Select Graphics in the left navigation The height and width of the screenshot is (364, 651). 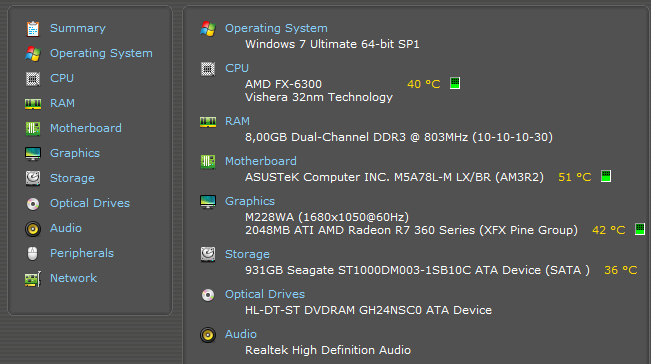coord(75,153)
